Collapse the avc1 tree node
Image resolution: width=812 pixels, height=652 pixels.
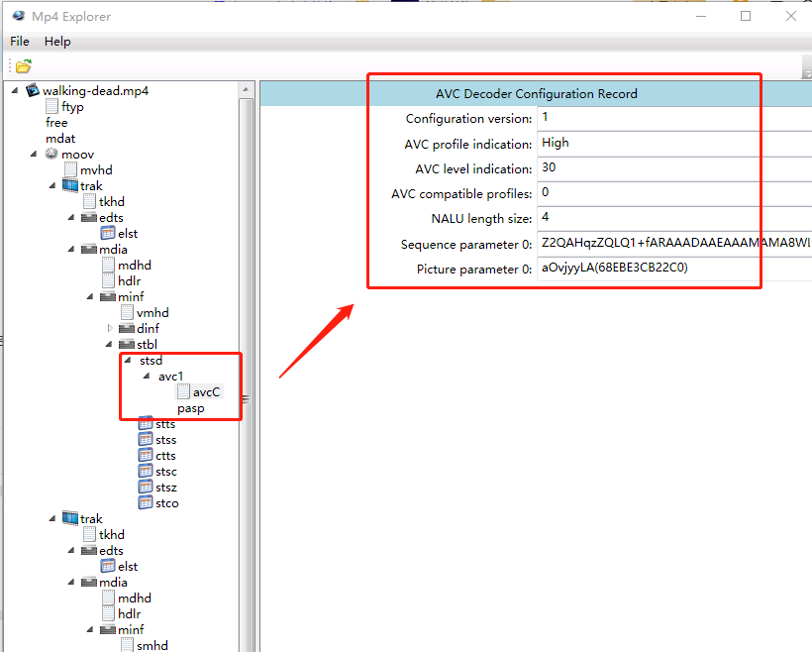click(x=148, y=377)
